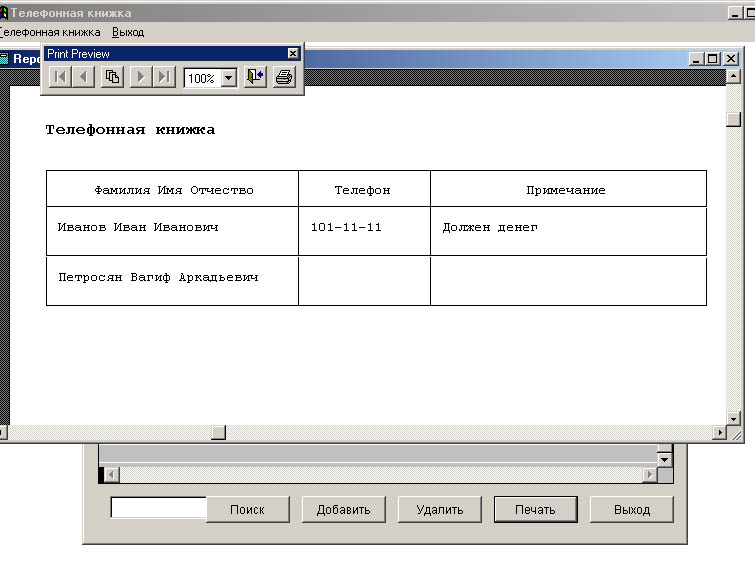Close preview with the door icon

pos(255,77)
